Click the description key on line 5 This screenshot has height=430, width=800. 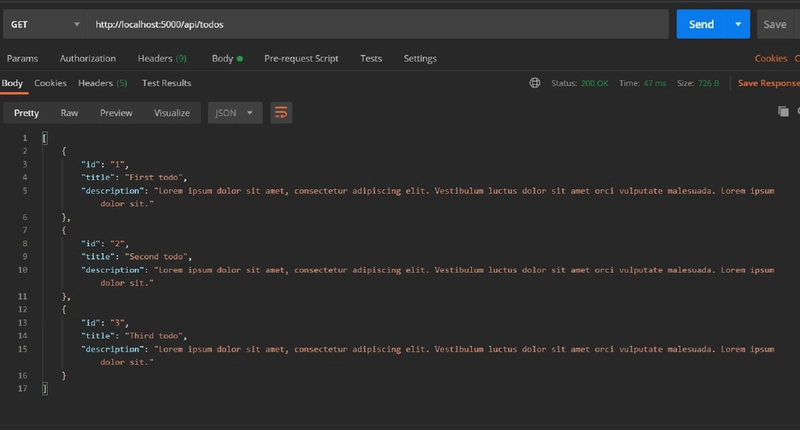click(x=113, y=191)
